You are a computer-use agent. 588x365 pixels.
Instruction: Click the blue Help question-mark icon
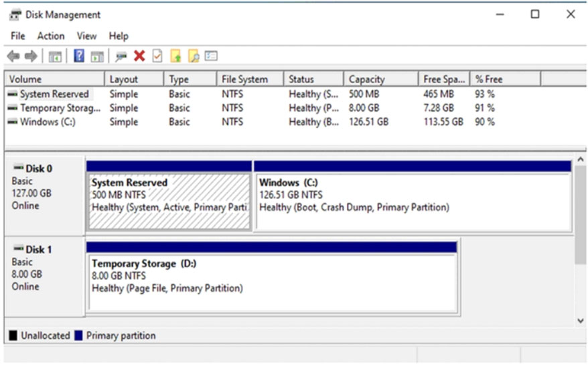pos(79,57)
